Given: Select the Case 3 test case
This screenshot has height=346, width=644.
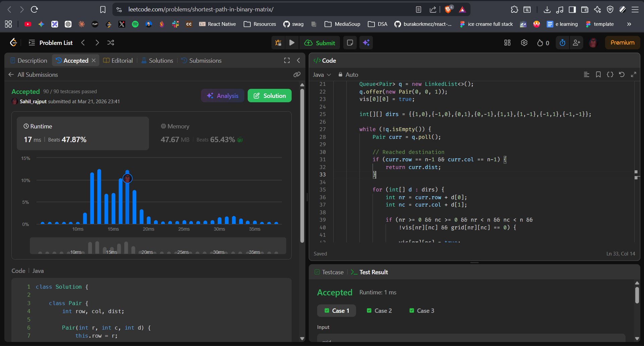Looking at the screenshot, I should pyautogui.click(x=422, y=311).
